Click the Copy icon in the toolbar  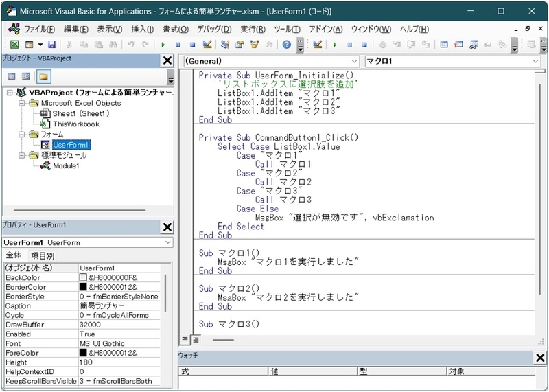pos(84,45)
